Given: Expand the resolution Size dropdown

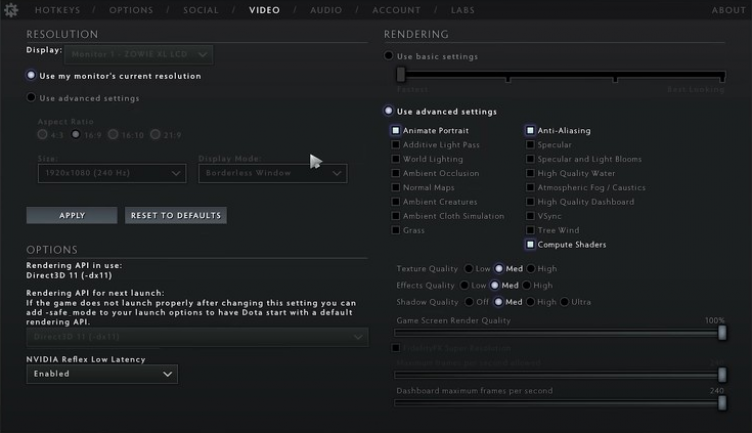Looking at the screenshot, I should [x=111, y=173].
